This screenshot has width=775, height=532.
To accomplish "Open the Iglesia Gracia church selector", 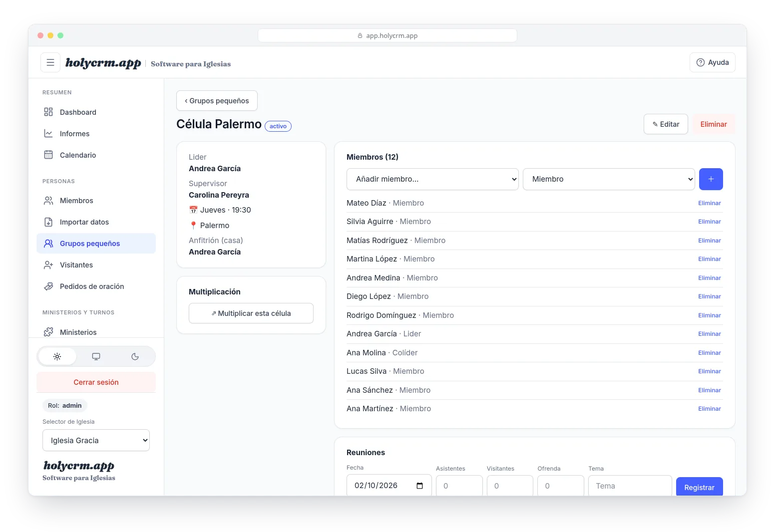I will click(x=96, y=440).
